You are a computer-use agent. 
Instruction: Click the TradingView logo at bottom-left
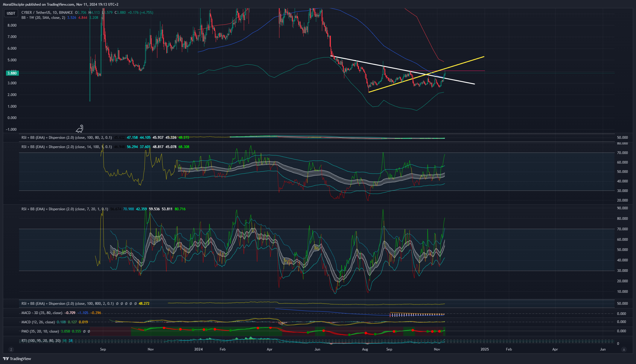pos(17,359)
